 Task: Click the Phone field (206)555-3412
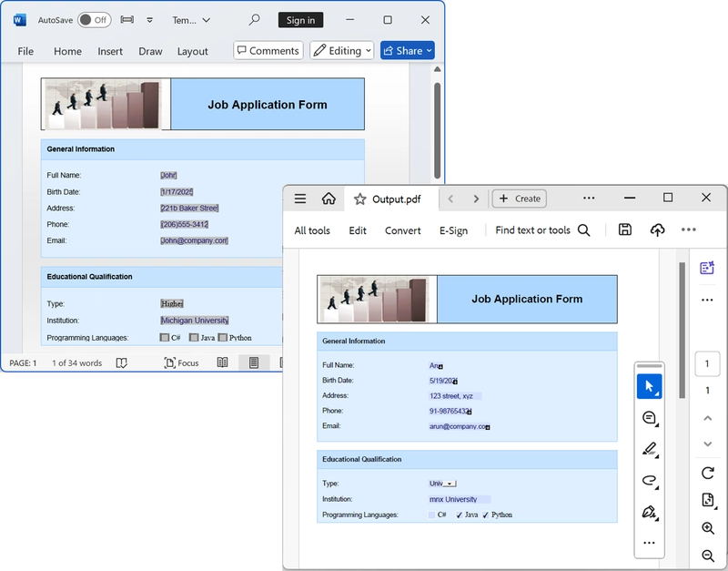[185, 224]
